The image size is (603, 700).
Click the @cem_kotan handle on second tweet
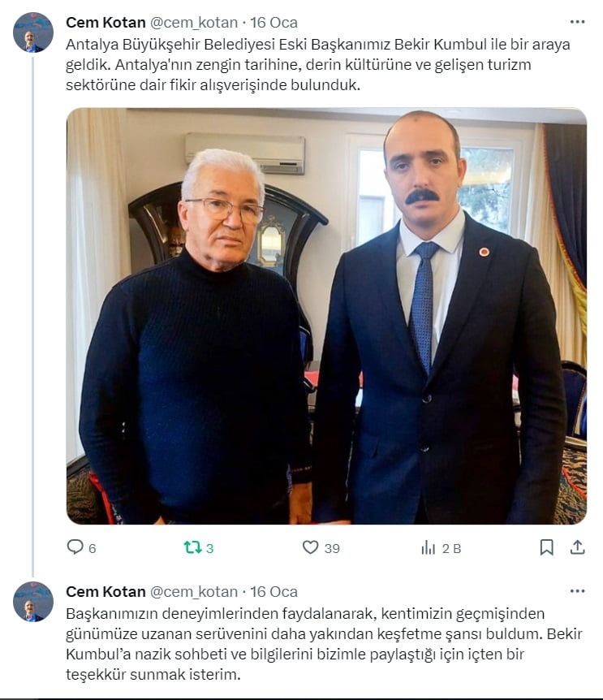(x=194, y=591)
